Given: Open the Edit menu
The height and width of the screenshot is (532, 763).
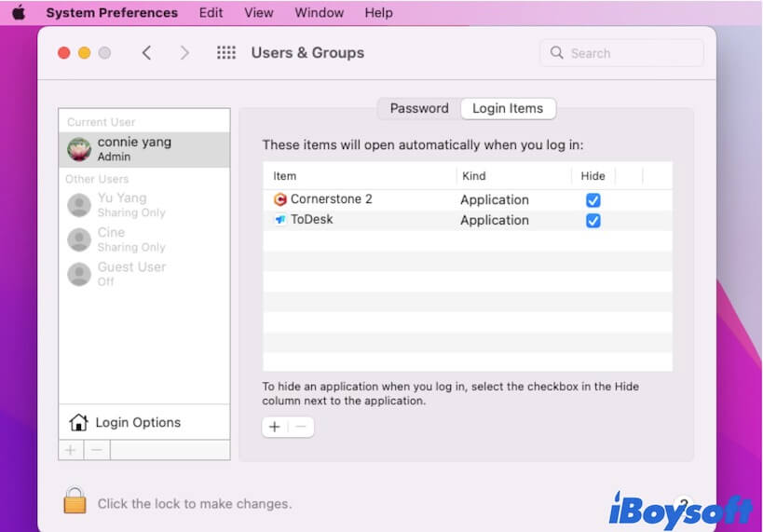Looking at the screenshot, I should pos(211,13).
